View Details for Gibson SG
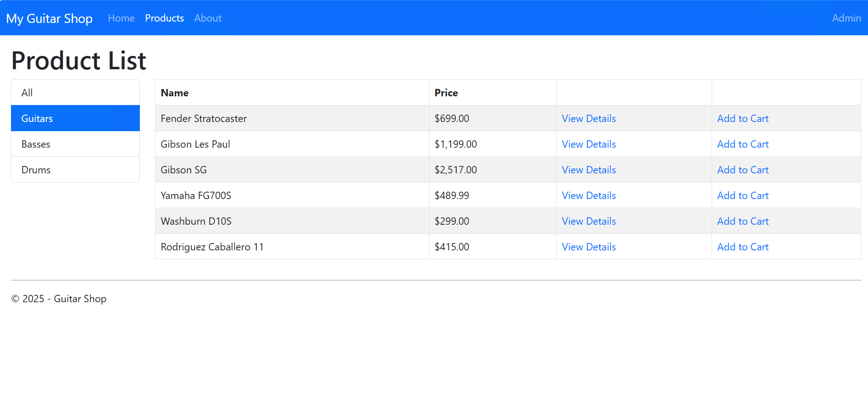 [589, 170]
